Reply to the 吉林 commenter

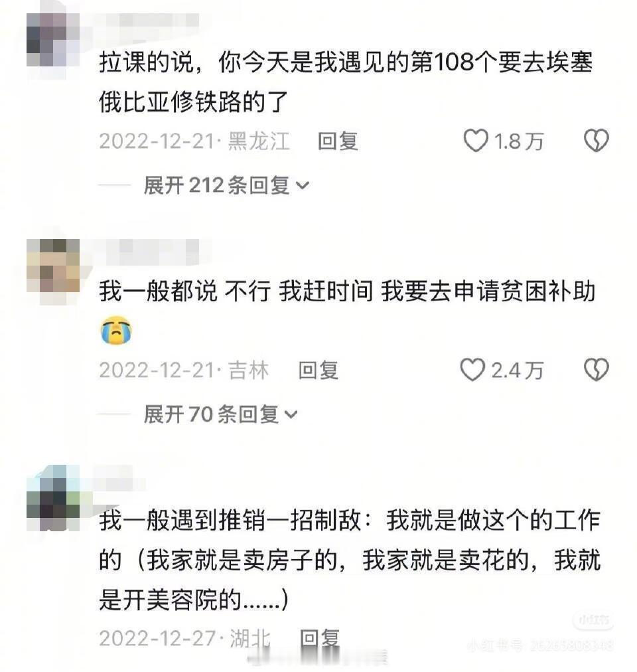point(318,371)
